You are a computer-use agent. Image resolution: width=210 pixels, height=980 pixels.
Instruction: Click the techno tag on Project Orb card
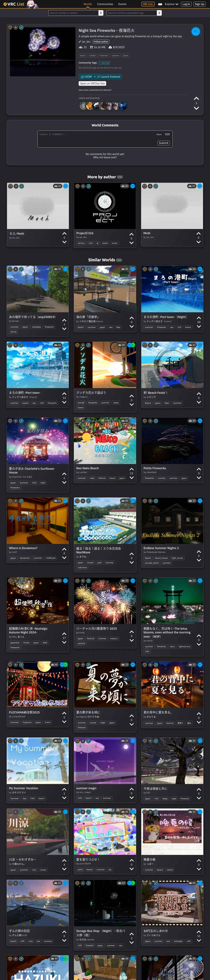(x=81, y=243)
